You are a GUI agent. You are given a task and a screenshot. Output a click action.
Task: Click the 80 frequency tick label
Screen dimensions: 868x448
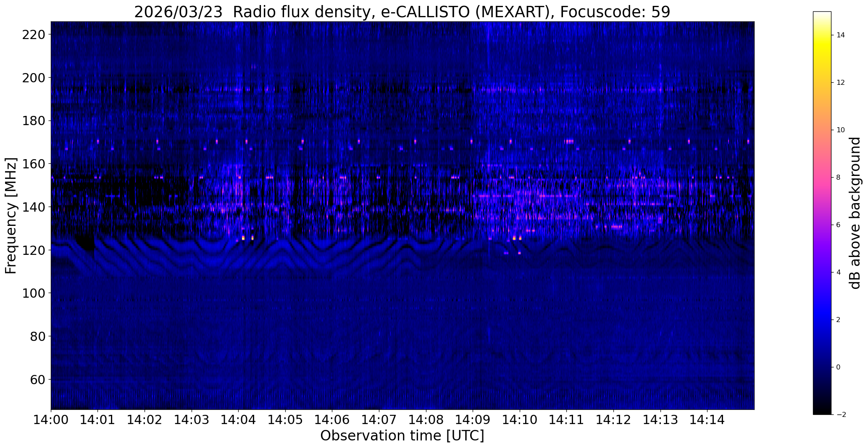coord(39,336)
